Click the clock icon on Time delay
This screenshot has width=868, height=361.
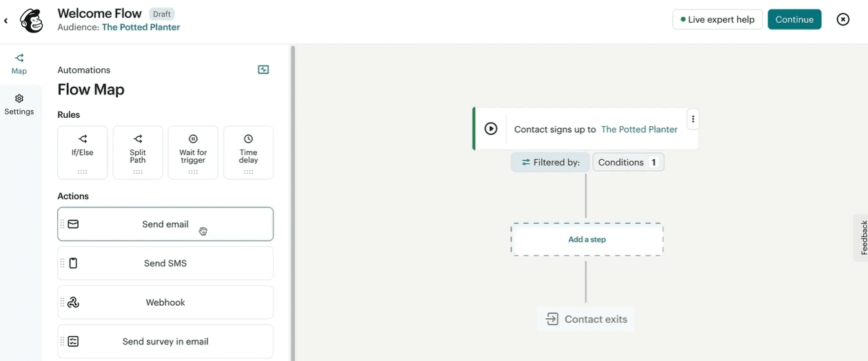pyautogui.click(x=248, y=139)
